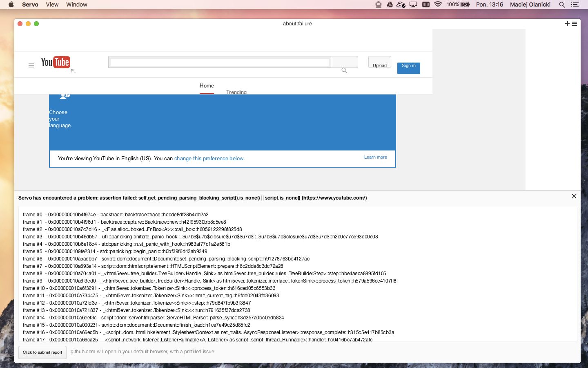
Task: Select the assertion failed error message
Action: pos(192,198)
